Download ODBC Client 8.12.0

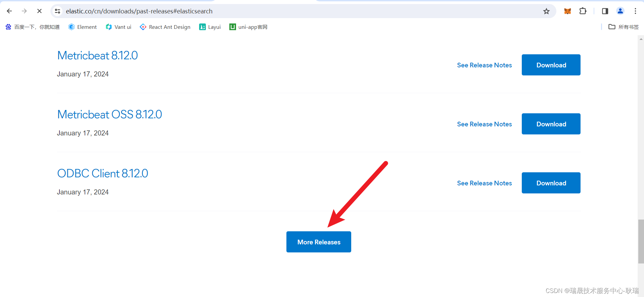(x=551, y=183)
